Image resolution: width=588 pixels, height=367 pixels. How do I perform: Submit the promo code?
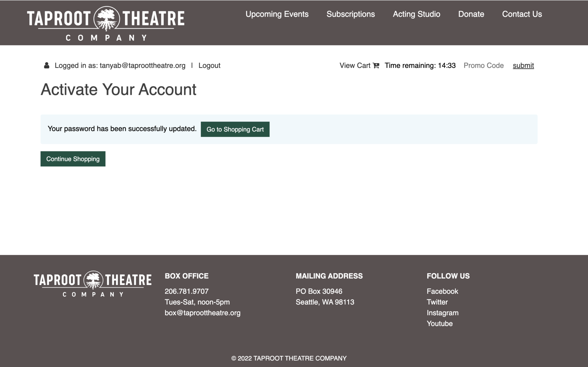pyautogui.click(x=523, y=66)
